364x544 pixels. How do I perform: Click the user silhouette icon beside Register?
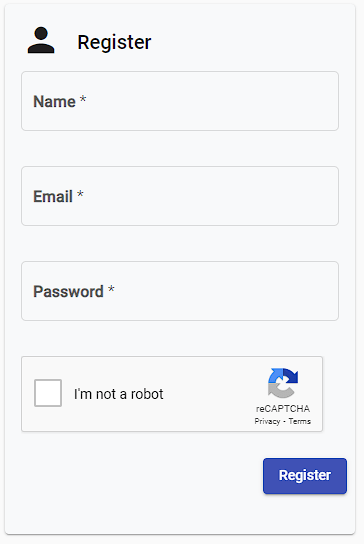41,40
